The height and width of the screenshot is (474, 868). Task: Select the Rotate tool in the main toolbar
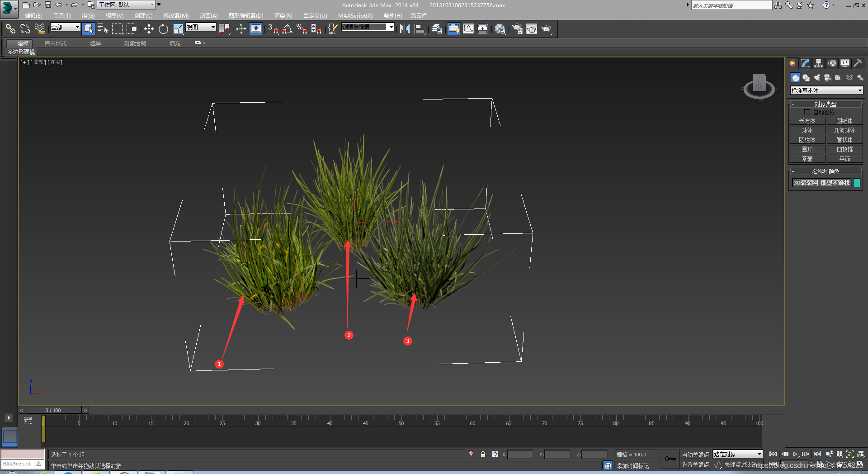163,29
